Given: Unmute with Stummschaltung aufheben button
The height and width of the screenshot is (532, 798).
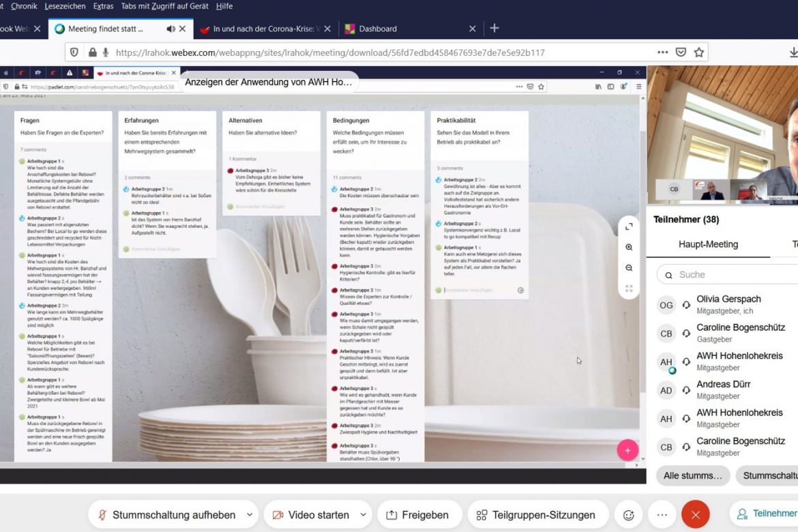Looking at the screenshot, I should (x=166, y=515).
